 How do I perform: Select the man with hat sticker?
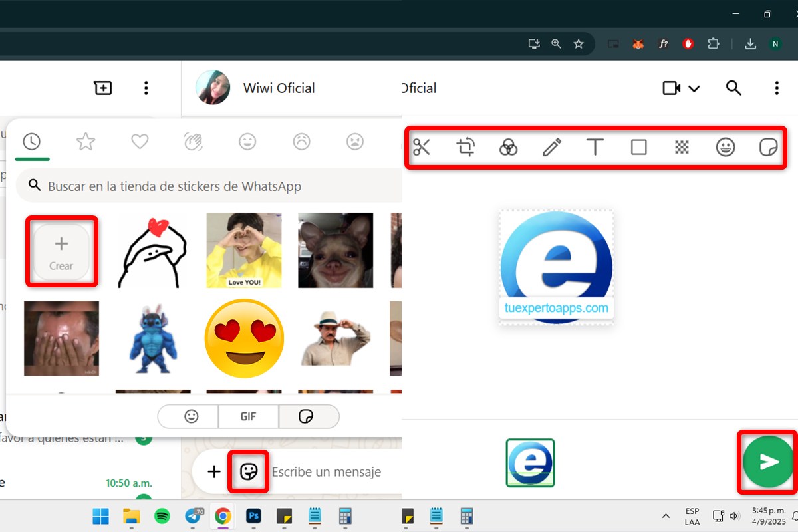pyautogui.click(x=335, y=338)
